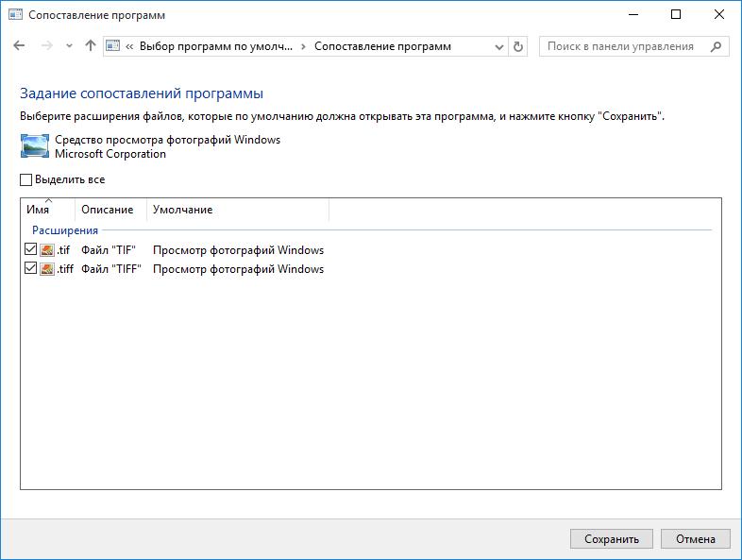Collapse the Расширения group header
This screenshot has height=560, width=742.
tap(65, 230)
